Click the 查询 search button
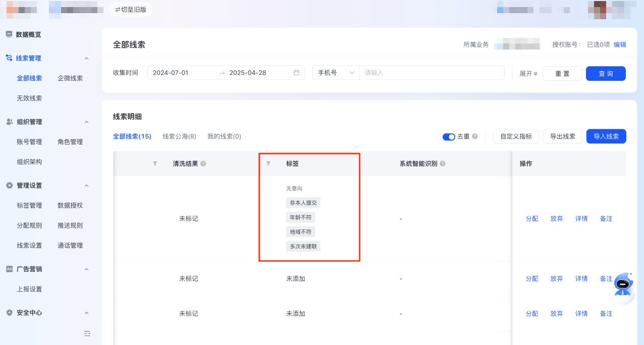 tap(605, 73)
